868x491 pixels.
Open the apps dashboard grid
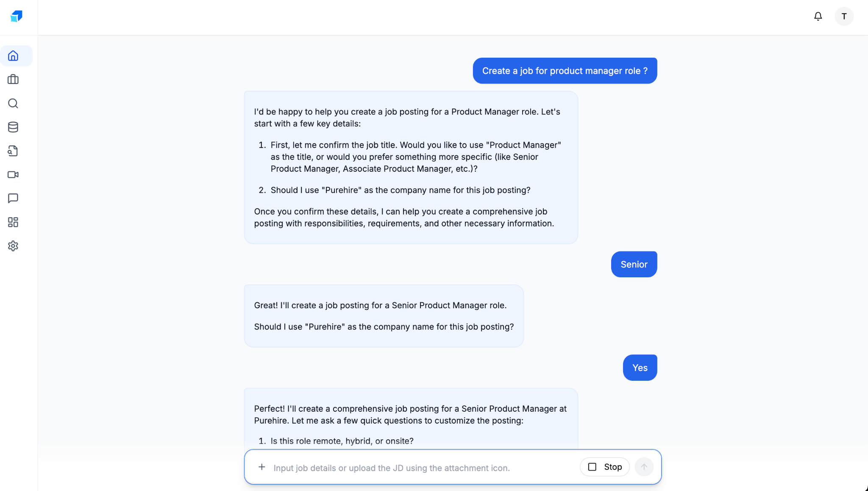(13, 222)
